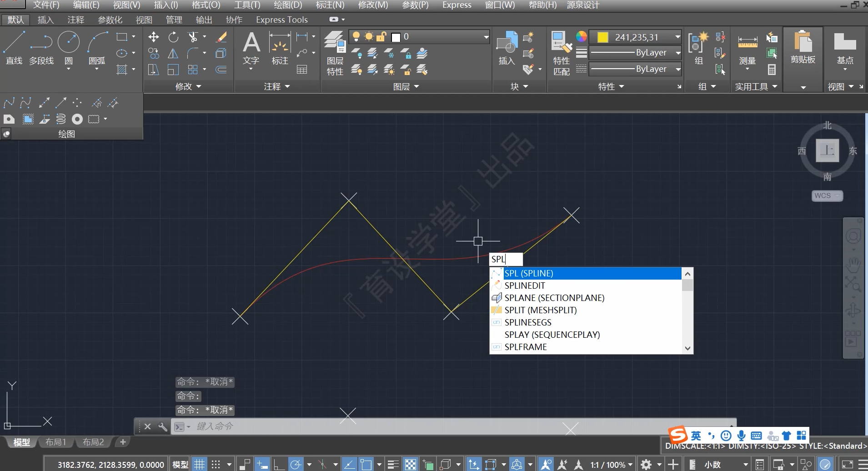Screen dimensions: 868x471
Task: Click the Array tool icon
Action: coord(193,70)
